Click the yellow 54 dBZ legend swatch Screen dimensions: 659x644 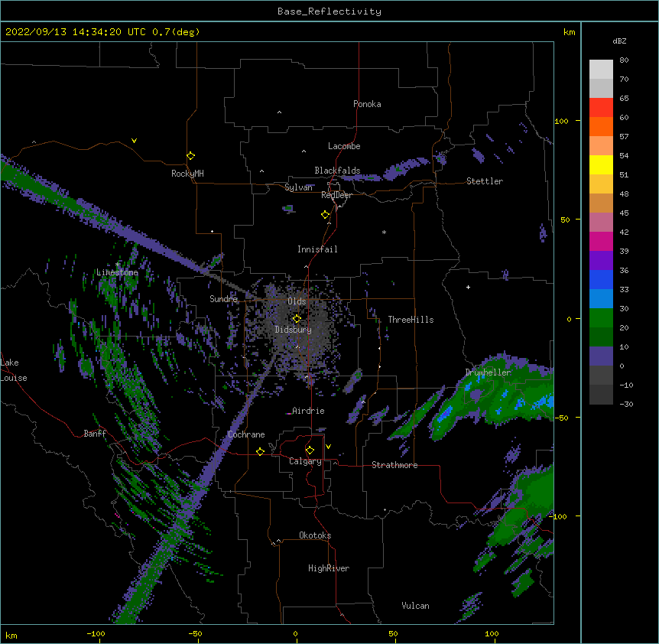coord(601,164)
